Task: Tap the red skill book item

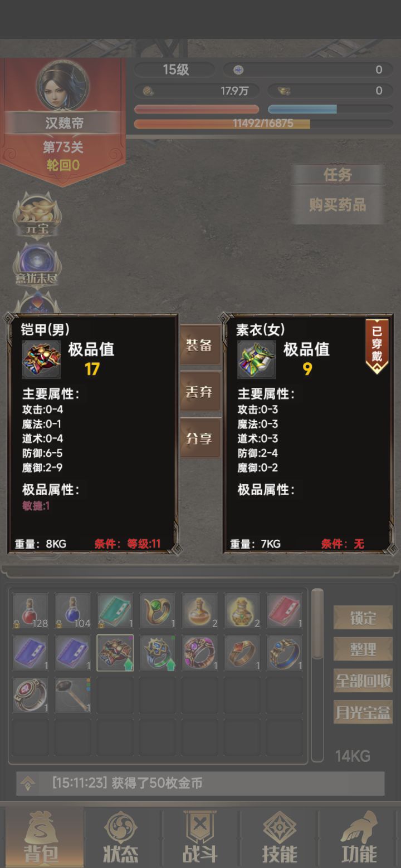Action: (x=285, y=611)
